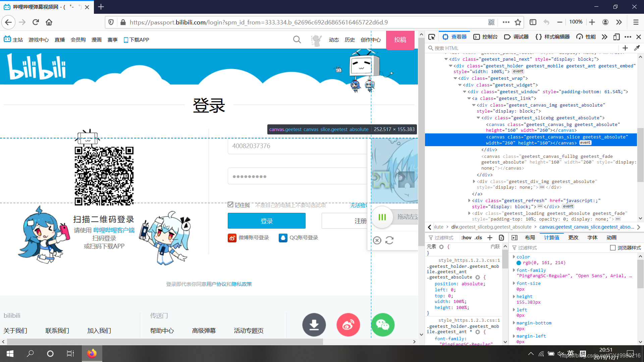Click the blue 登录 login button
644x362 pixels.
266,221
